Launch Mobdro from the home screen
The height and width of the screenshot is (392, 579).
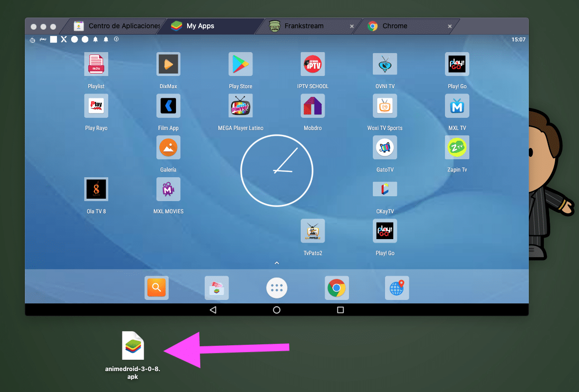[312, 106]
